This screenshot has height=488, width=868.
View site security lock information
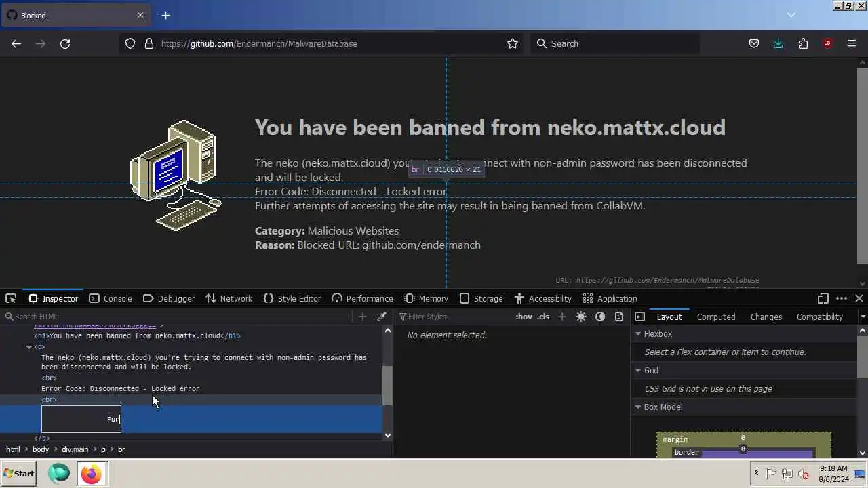pos(149,43)
